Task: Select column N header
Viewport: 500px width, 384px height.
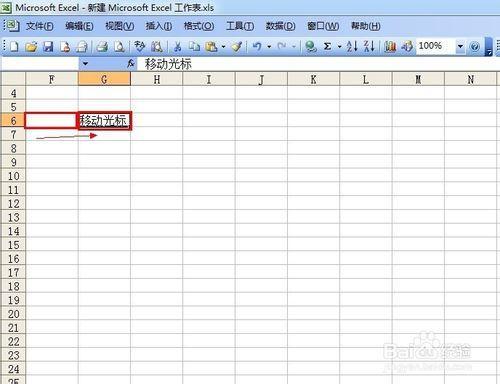Action: click(x=470, y=79)
